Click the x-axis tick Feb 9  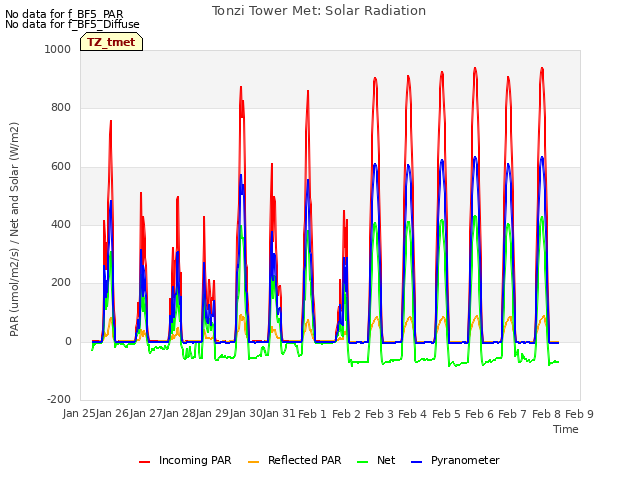pyautogui.click(x=579, y=414)
